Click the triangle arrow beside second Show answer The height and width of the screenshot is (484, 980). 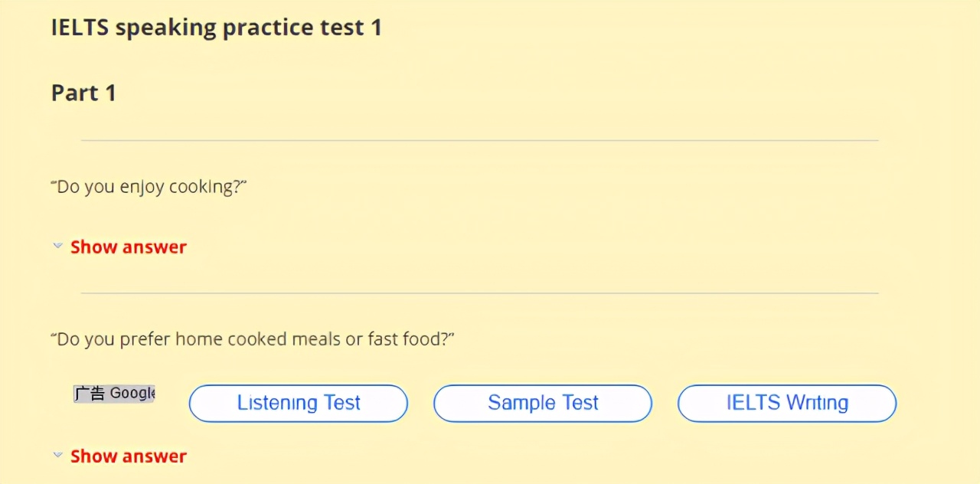click(57, 456)
